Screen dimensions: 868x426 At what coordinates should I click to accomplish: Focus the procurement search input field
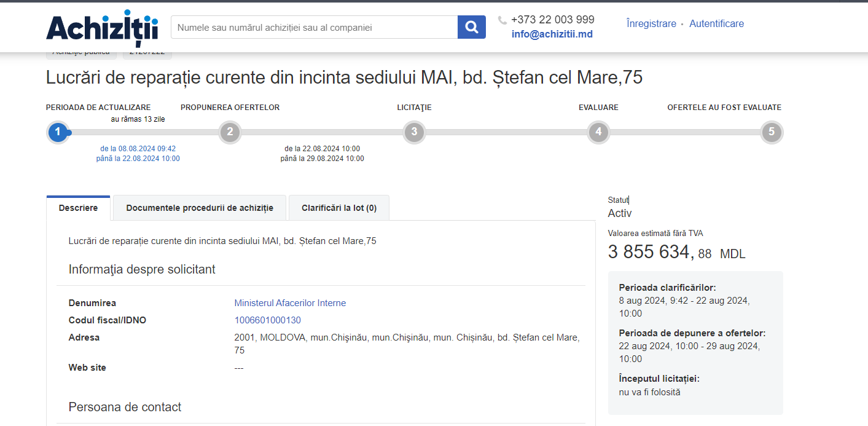[x=314, y=27]
